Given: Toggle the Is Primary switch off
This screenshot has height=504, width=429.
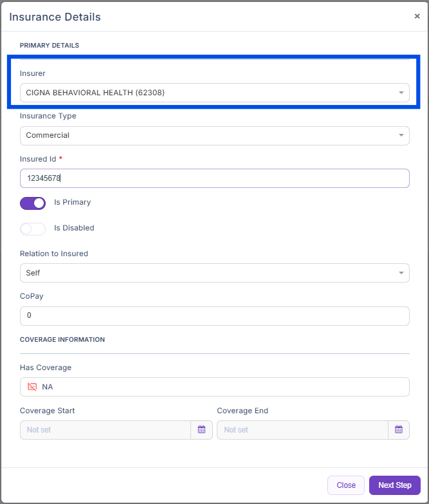Looking at the screenshot, I should 33,203.
